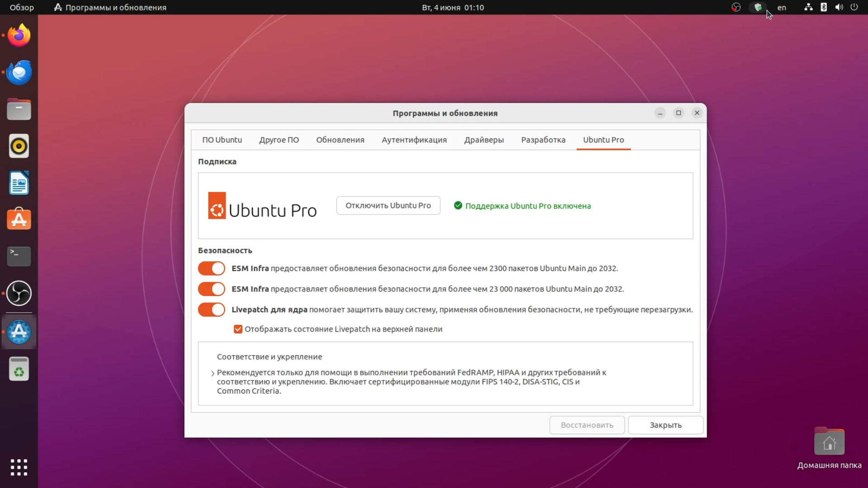This screenshot has height=488, width=868.
Task: Uncheck the Livepatch status on top panel option
Action: click(238, 329)
